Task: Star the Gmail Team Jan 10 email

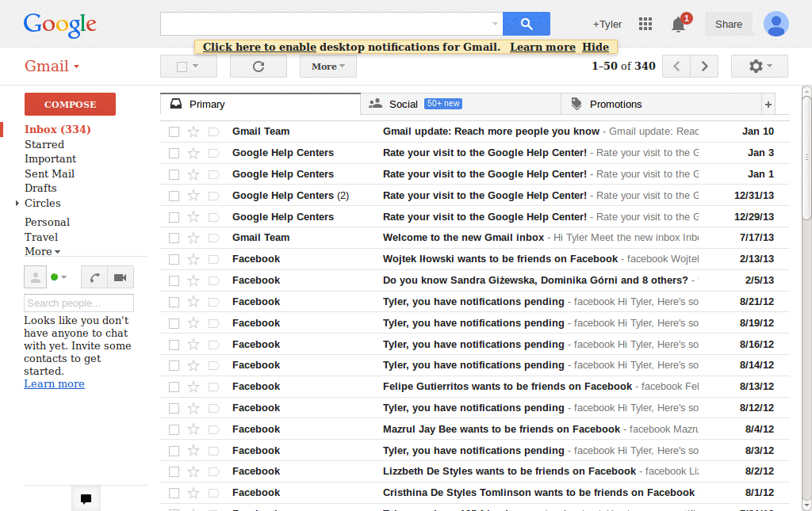Action: point(193,132)
